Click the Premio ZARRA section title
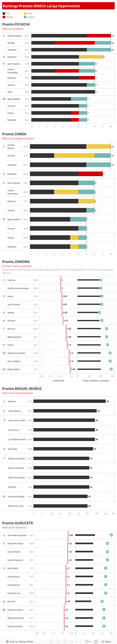The image size is (117, 644). (14, 134)
